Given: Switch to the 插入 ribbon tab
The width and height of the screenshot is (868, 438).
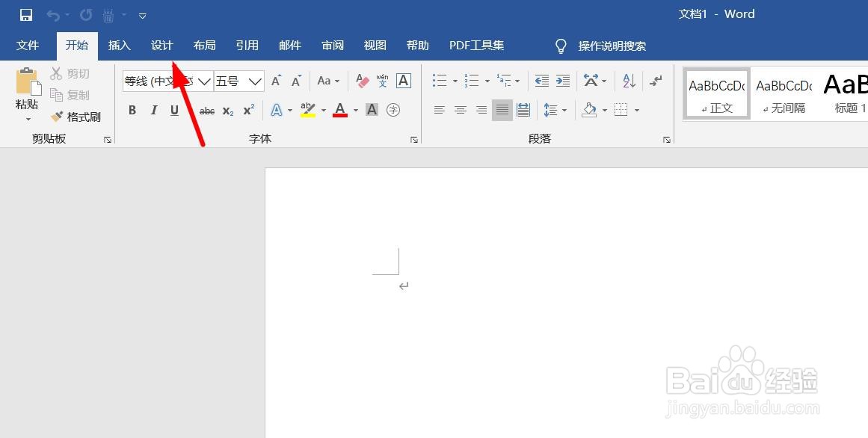Looking at the screenshot, I should tap(119, 46).
